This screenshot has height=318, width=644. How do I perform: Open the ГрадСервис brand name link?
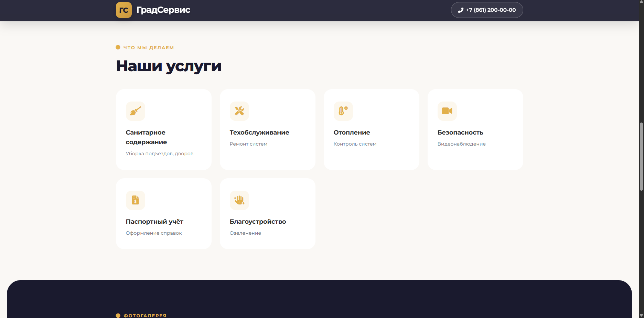163,10
